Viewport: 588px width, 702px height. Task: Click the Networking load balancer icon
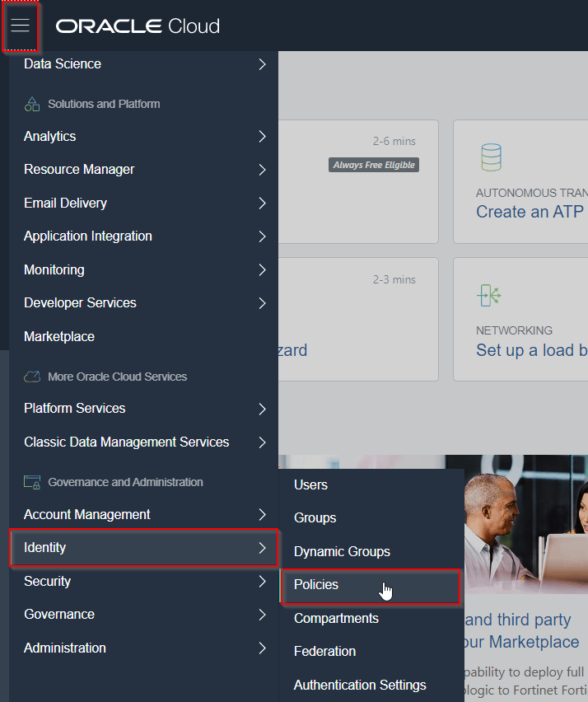point(489,294)
